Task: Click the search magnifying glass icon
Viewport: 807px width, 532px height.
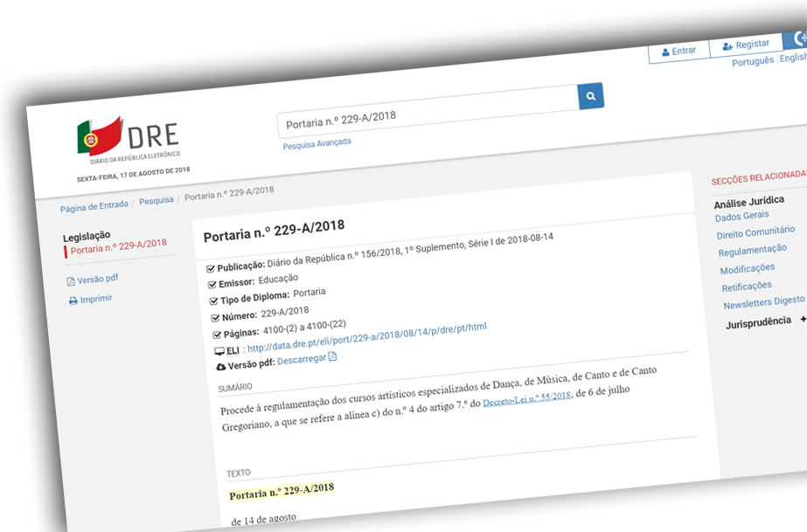Action: (591, 96)
